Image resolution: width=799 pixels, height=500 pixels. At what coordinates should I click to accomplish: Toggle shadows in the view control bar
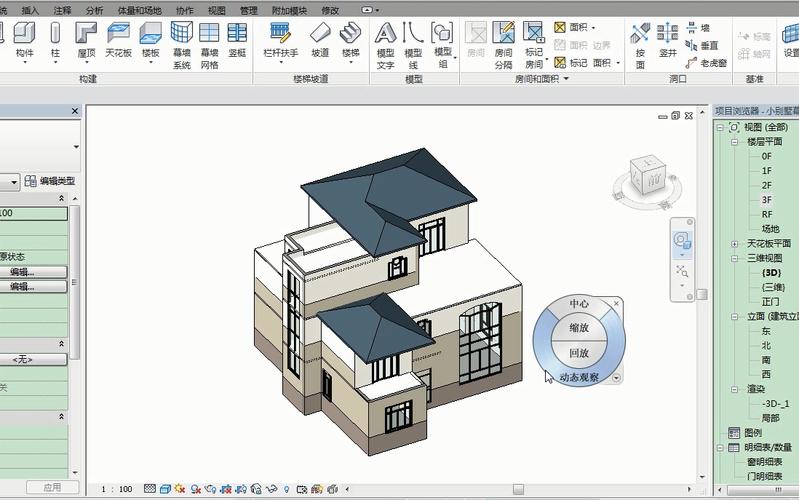coord(195,489)
